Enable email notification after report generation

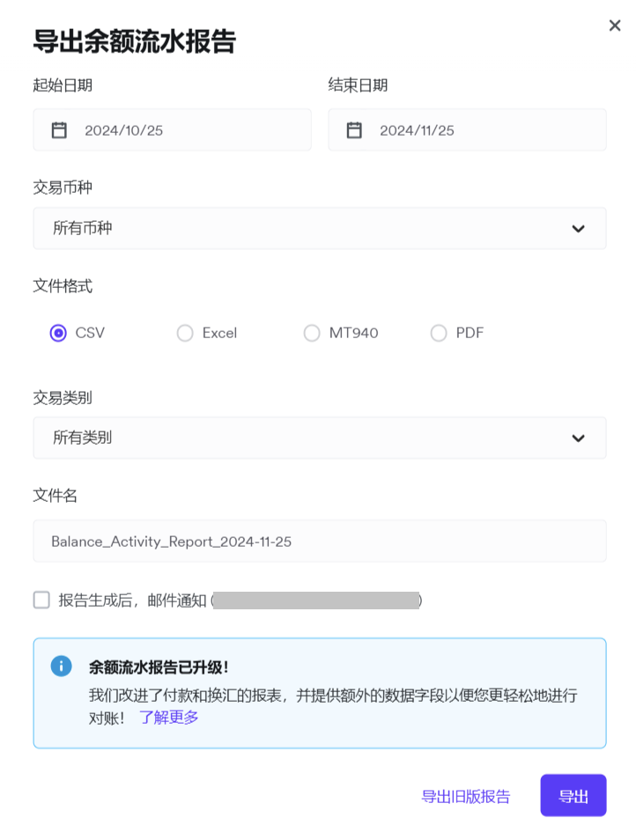point(41,601)
